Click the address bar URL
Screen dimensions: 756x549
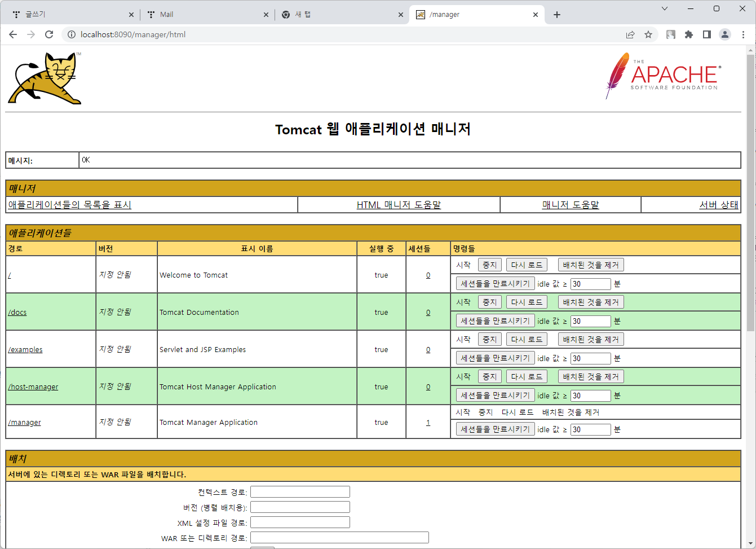pyautogui.click(x=133, y=34)
